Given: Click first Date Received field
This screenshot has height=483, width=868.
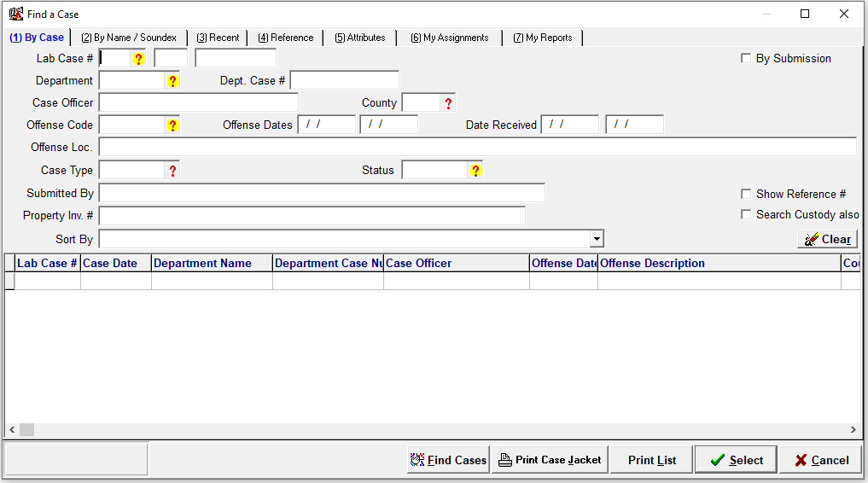Looking at the screenshot, I should [x=569, y=125].
